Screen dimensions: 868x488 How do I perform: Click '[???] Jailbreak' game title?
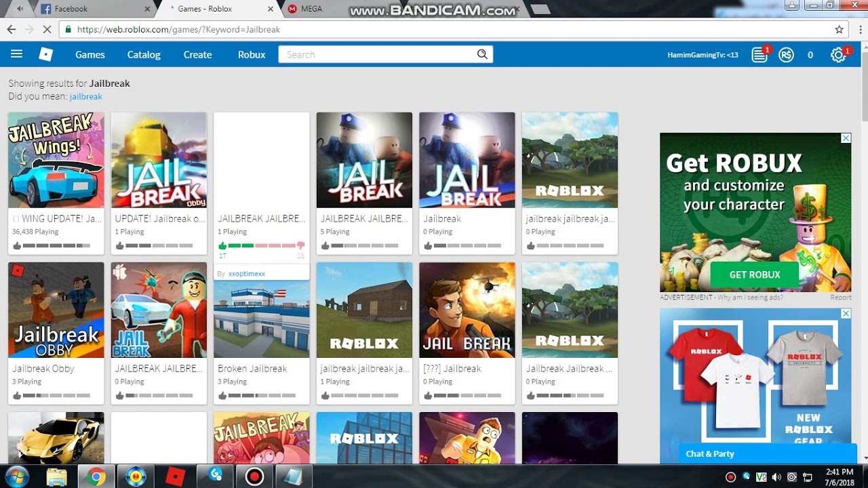[x=452, y=369]
